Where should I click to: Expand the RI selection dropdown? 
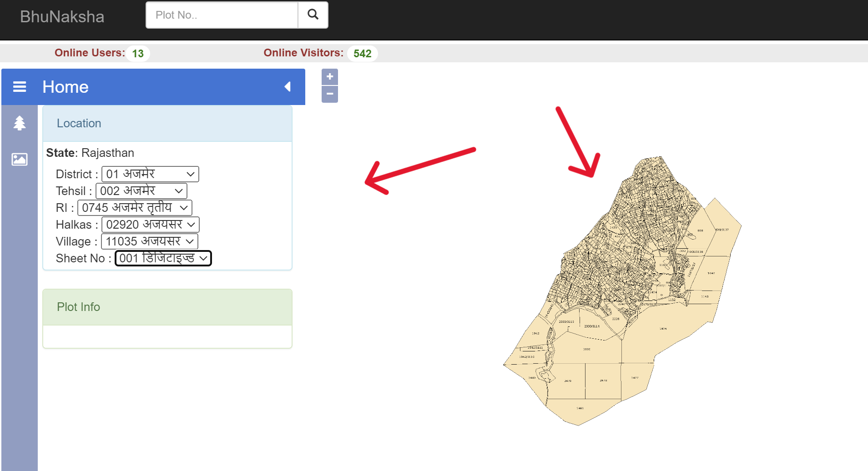(135, 208)
